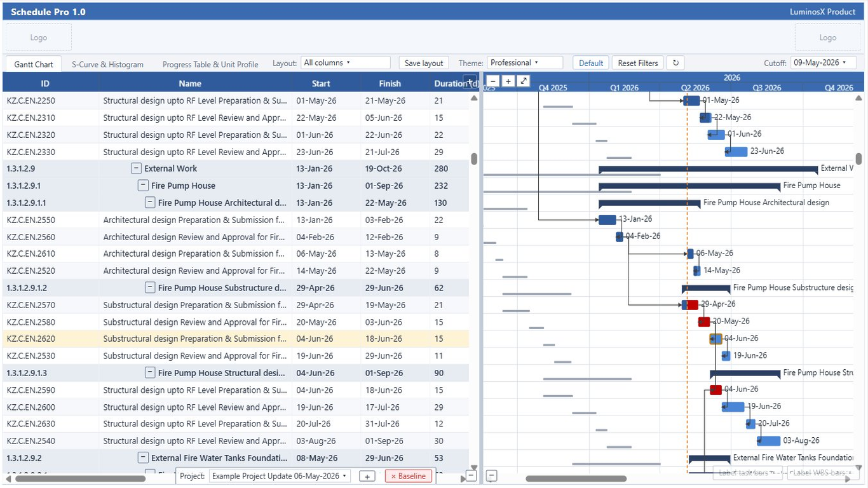Collapse the Fire Pump House group
The image size is (868, 488).
pos(143,186)
